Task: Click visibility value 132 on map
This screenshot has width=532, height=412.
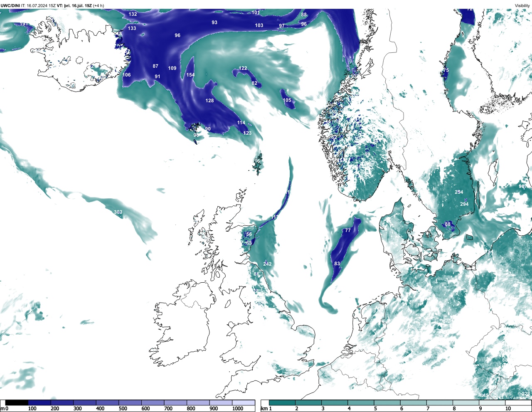Action: click(133, 14)
